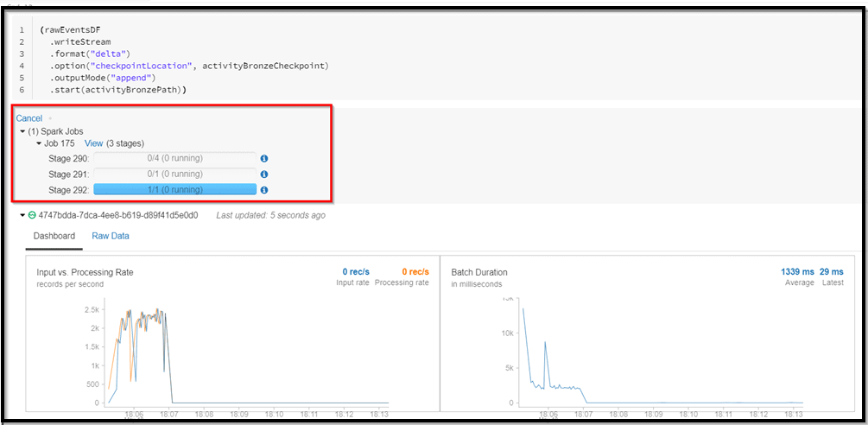The height and width of the screenshot is (425, 868).
Task: Click the green streaming status icon
Action: coord(32,215)
